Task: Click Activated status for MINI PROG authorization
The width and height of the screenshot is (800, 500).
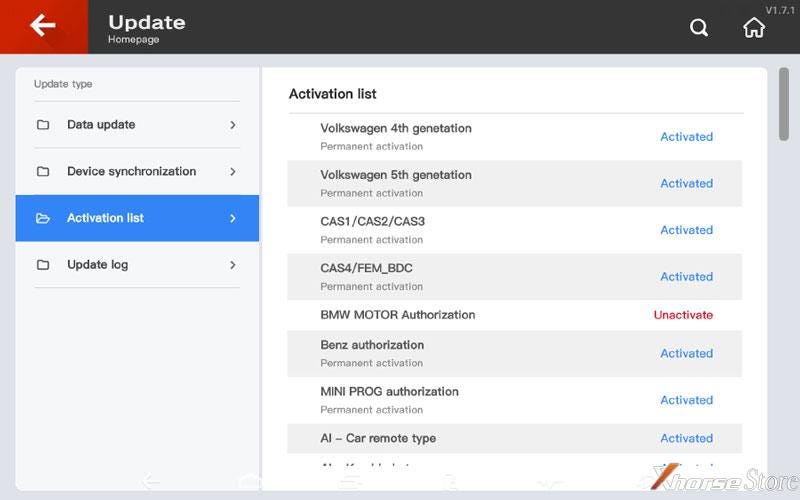Action: point(686,400)
